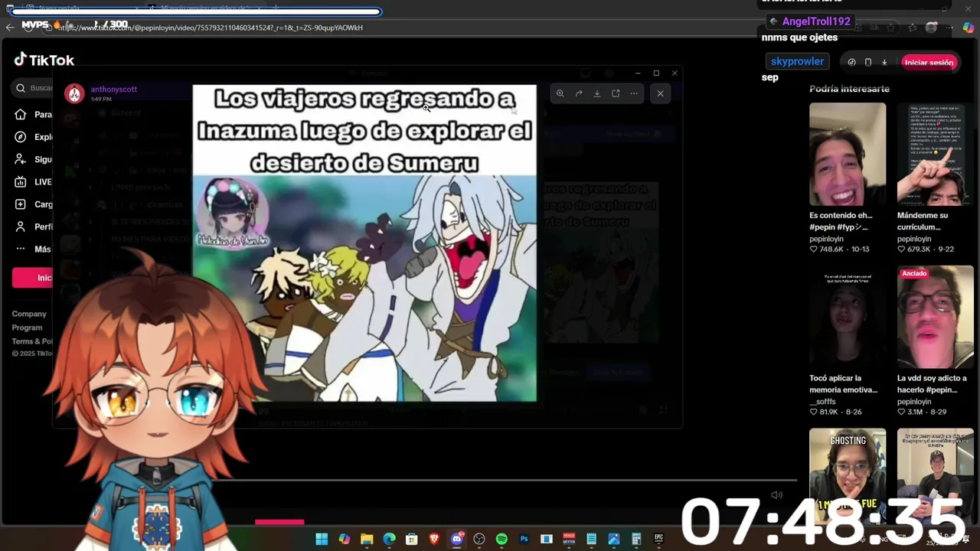The height and width of the screenshot is (551, 980).
Task: Open Microsoft Store from the taskbar
Action: [x=412, y=539]
